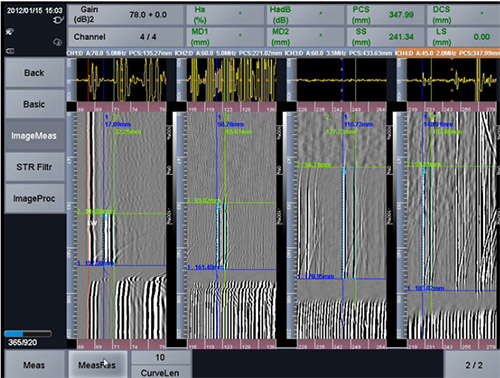Select the Gain (dB)2 78.0 + 0.0 field

pos(125,15)
